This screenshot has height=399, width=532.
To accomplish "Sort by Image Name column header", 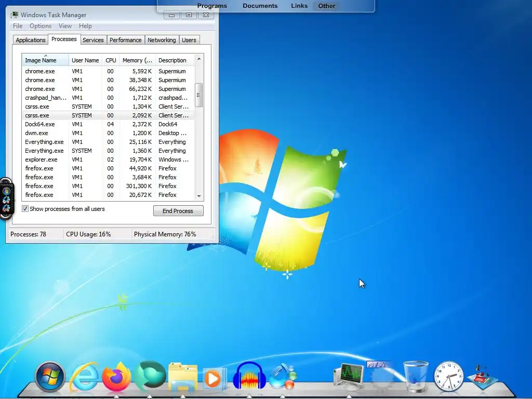I will click(46, 60).
